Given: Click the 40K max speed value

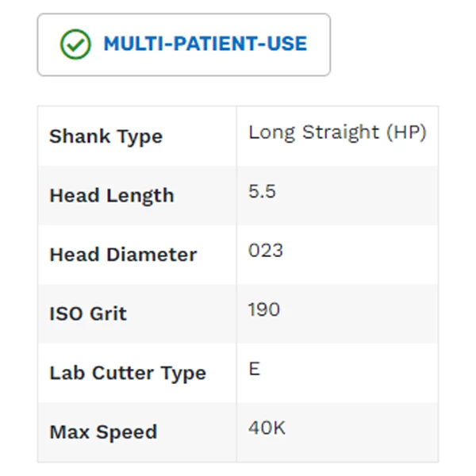Looking at the screenshot, I should 267,428.
